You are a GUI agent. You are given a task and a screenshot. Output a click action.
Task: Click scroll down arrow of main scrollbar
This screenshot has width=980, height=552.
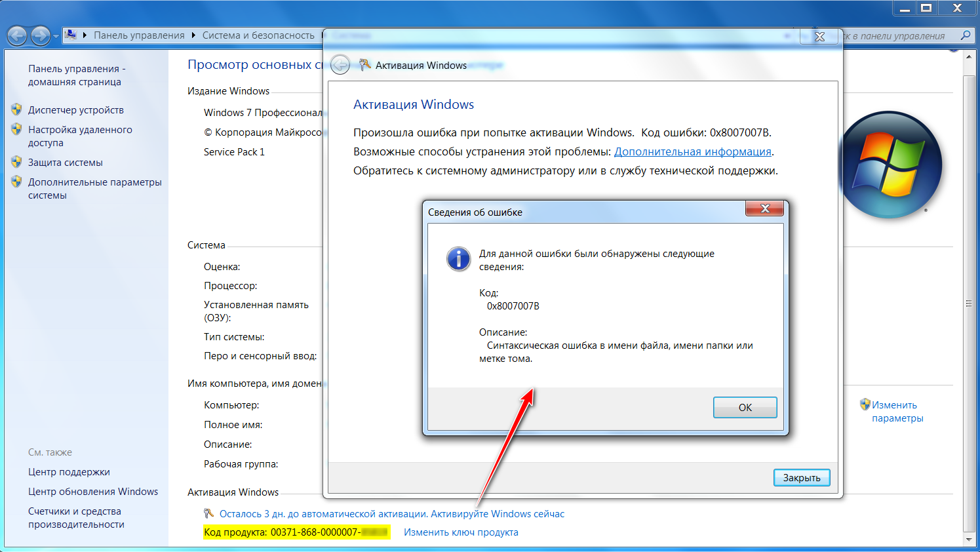pos(969,540)
